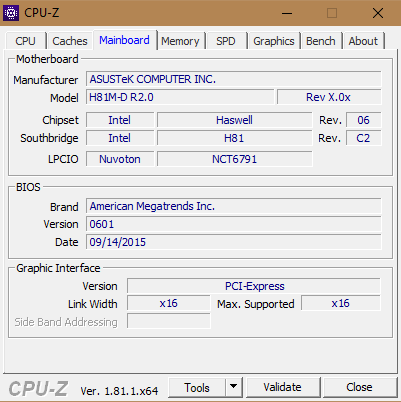Expand the Tools dropdown arrow
This screenshot has height=402, width=401.
coord(234,388)
